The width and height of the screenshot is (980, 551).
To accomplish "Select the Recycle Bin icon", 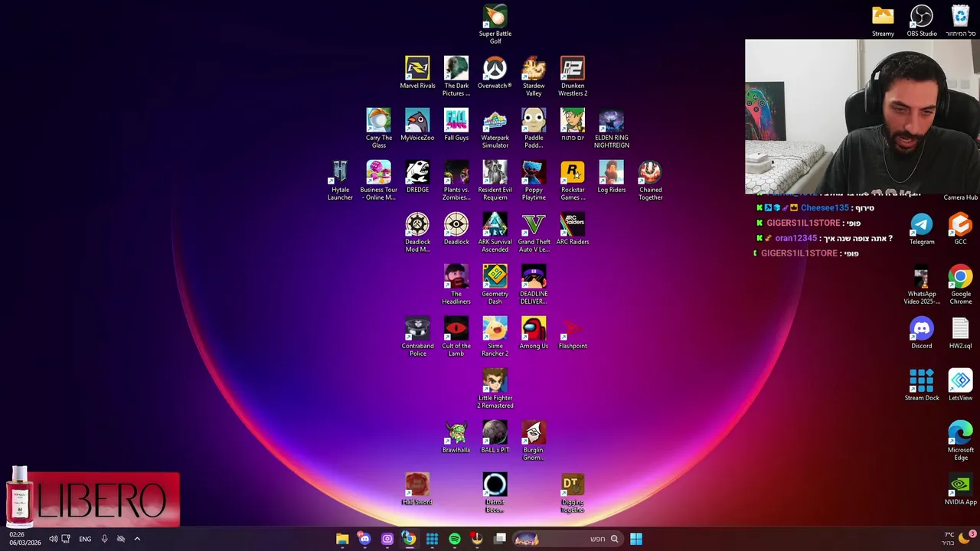I will tap(960, 21).
